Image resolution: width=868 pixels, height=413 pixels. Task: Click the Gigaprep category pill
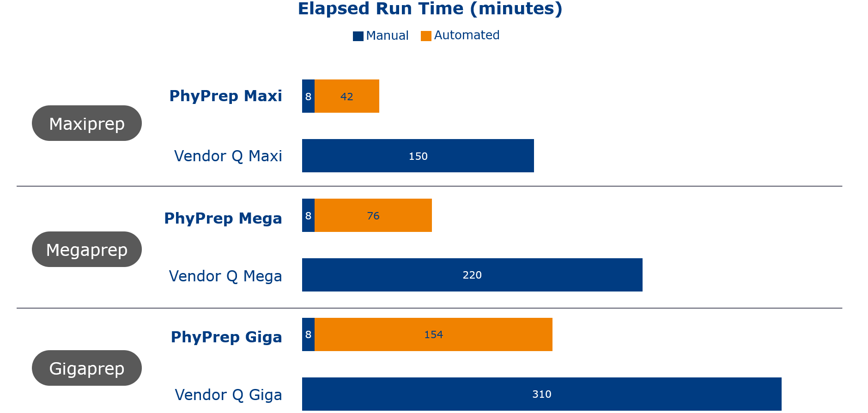pyautogui.click(x=87, y=368)
